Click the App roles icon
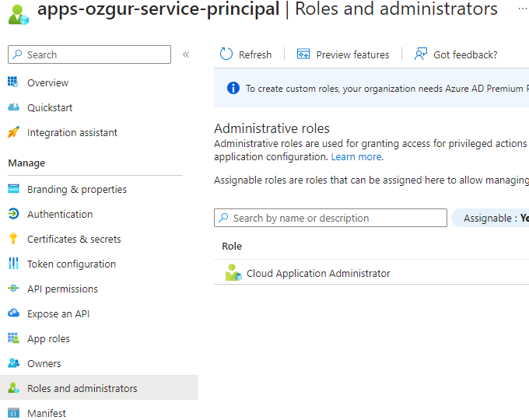The height and width of the screenshot is (420, 529). 13,338
